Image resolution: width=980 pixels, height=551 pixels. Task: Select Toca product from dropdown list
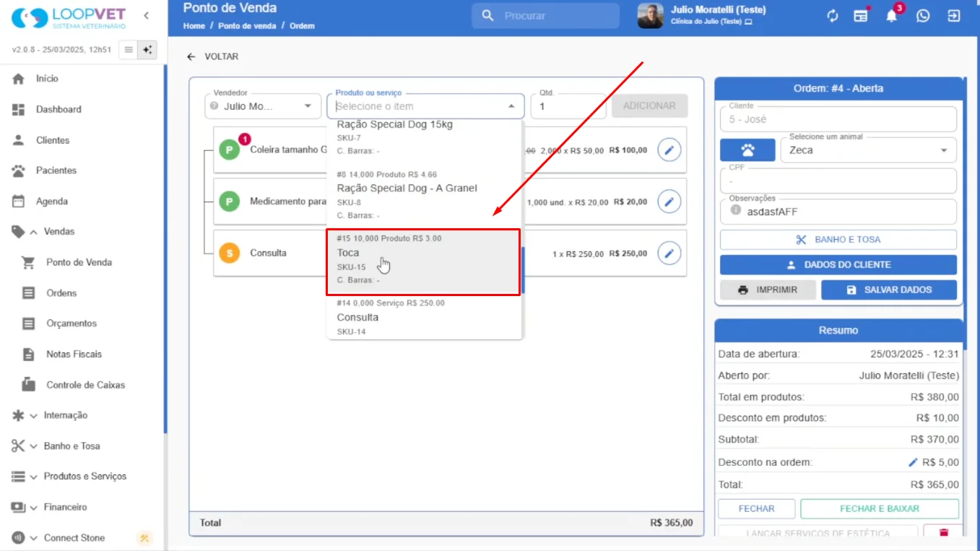pyautogui.click(x=423, y=262)
